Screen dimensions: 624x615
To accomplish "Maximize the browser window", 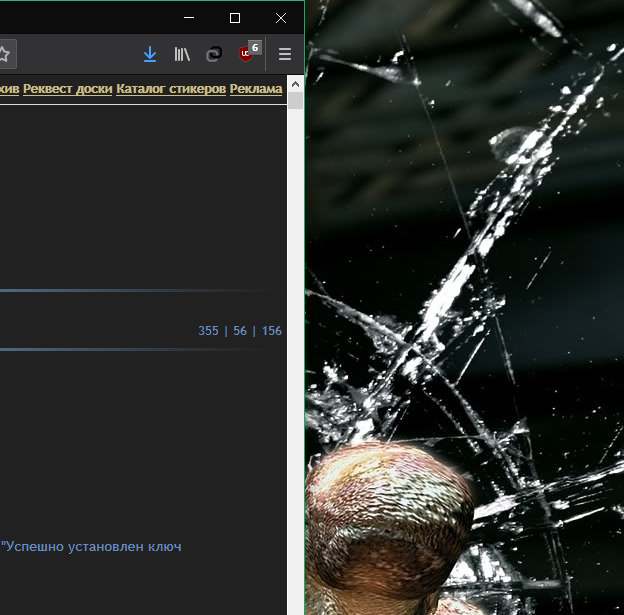I will click(235, 18).
